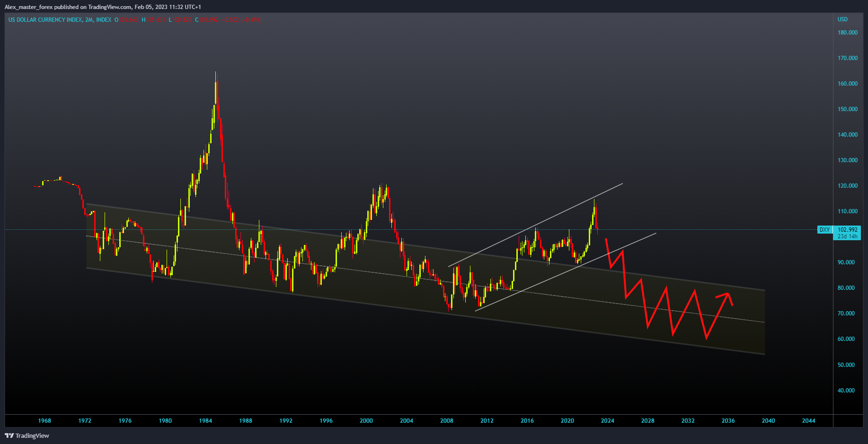
Task: Click the 2024 year on time axis
Action: coord(608,421)
